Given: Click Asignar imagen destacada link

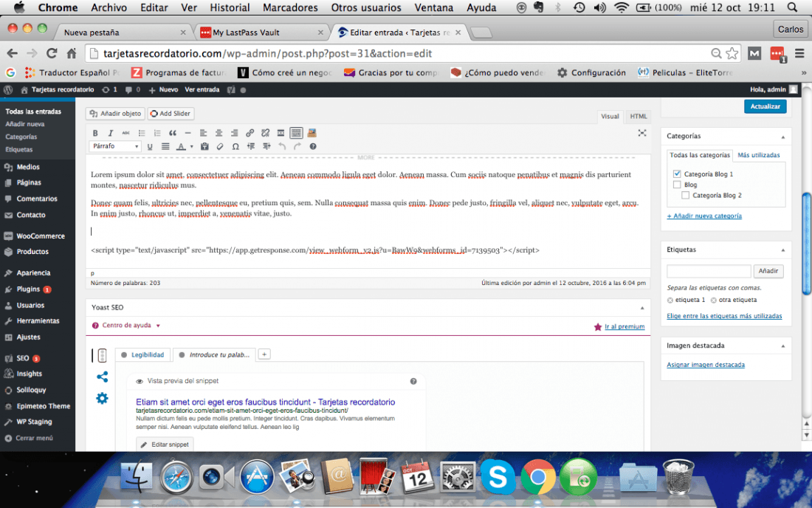Looking at the screenshot, I should click(706, 365).
